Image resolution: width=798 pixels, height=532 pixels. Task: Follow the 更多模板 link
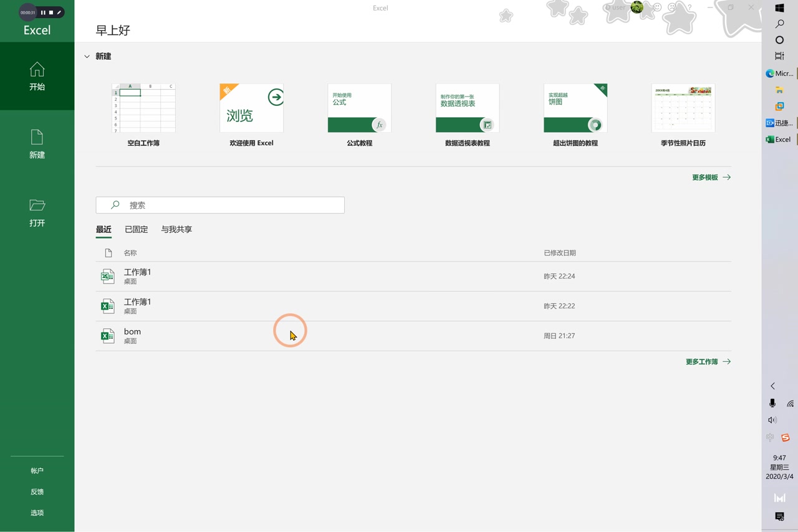(711, 178)
